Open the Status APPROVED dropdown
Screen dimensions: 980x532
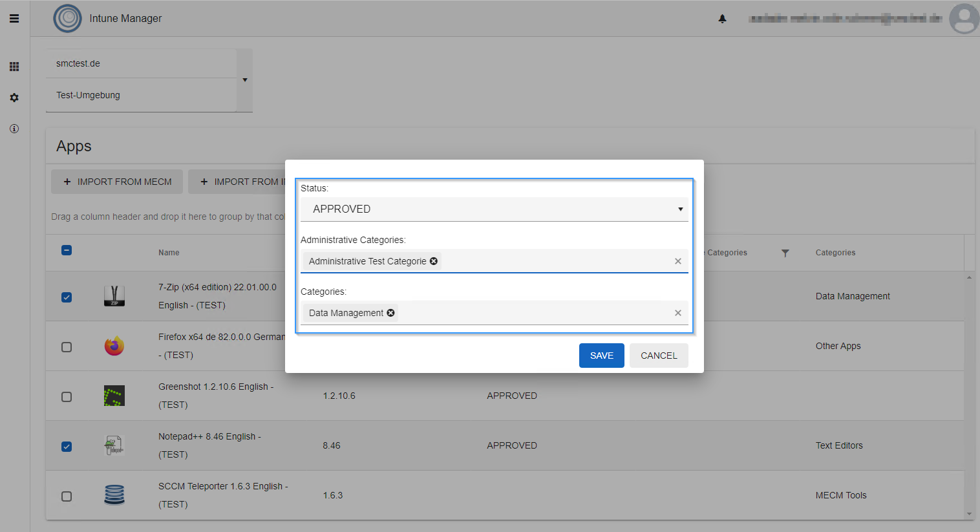click(x=495, y=209)
